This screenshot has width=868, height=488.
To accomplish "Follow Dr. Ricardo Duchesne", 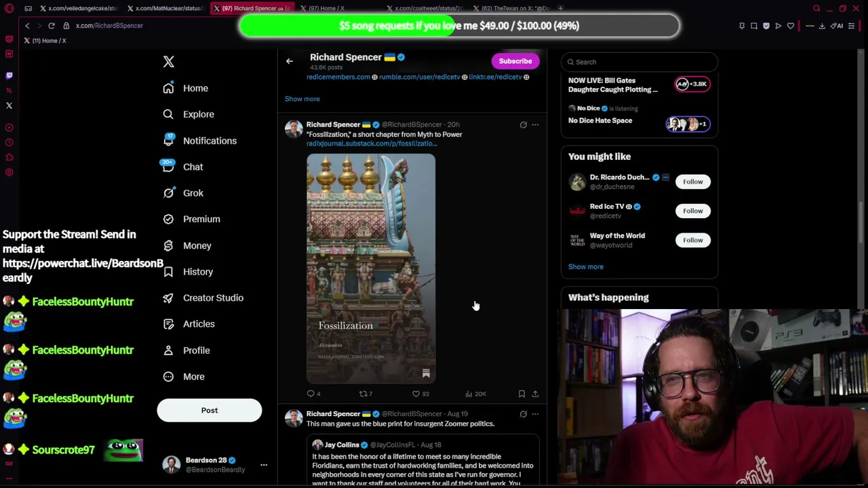I will pos(693,182).
